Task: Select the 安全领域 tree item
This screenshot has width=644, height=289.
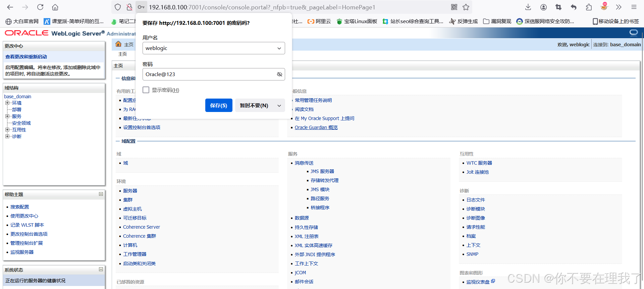Action: 21,123
